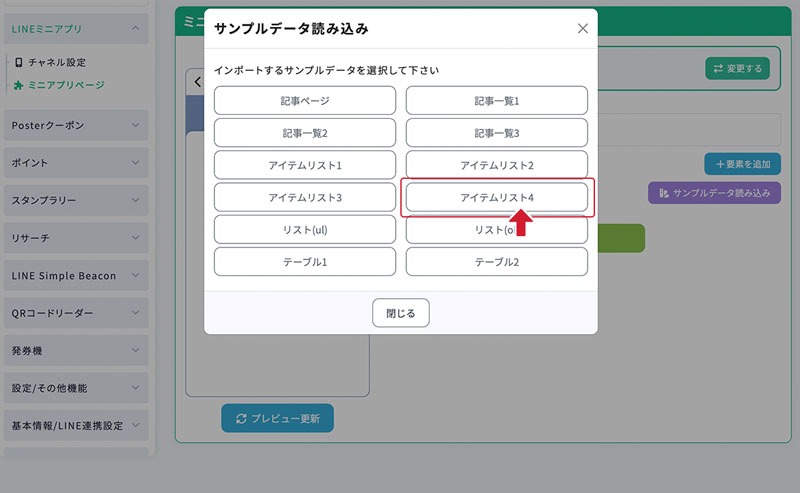The height and width of the screenshot is (493, 800).
Task: Close the sample data dialog with X
Action: tap(583, 29)
